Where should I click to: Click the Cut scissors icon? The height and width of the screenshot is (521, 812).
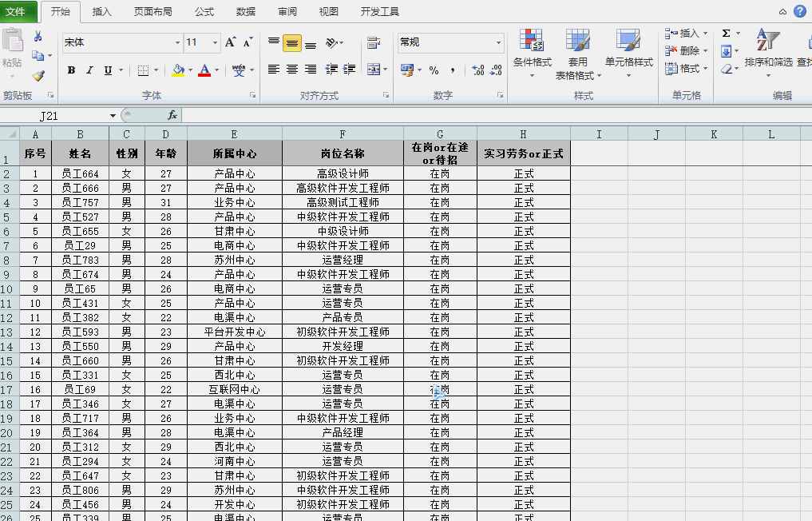pos(38,36)
